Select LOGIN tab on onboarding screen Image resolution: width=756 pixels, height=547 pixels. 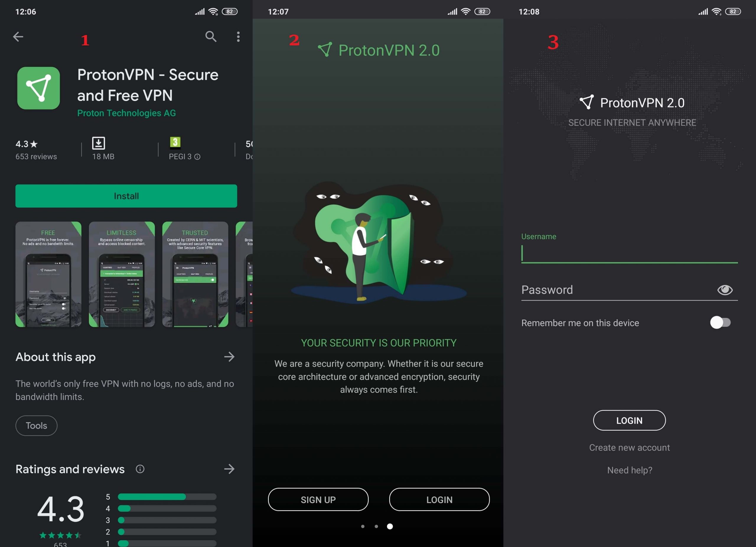[x=439, y=499]
